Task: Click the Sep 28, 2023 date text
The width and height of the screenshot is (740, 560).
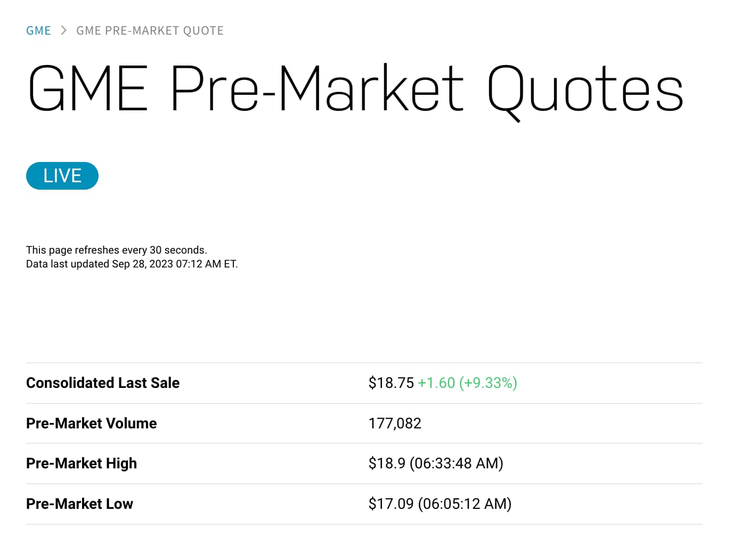Action: pos(143,264)
